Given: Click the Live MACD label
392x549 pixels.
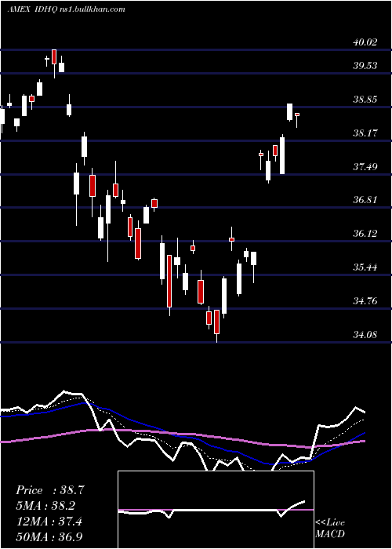Looking at the screenshot, I should [x=330, y=528].
